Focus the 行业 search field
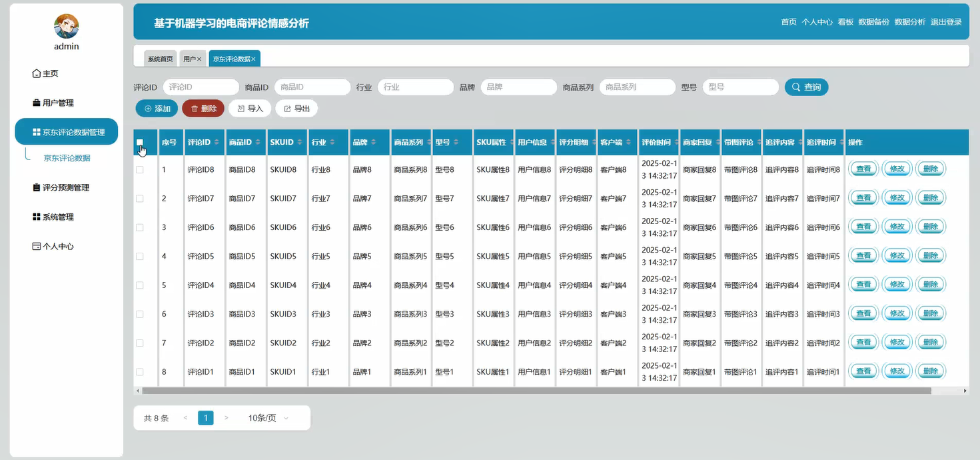The height and width of the screenshot is (460, 980). (x=416, y=87)
